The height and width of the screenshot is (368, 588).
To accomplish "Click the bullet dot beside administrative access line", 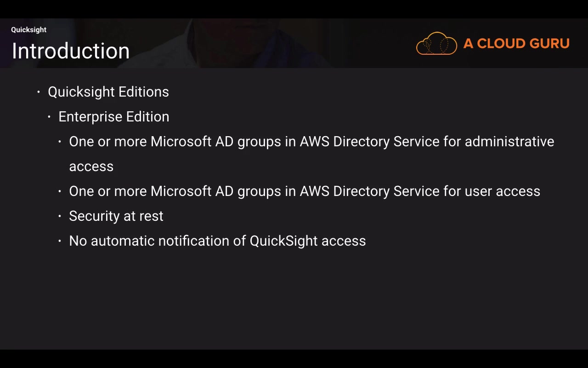I will pos(60,142).
